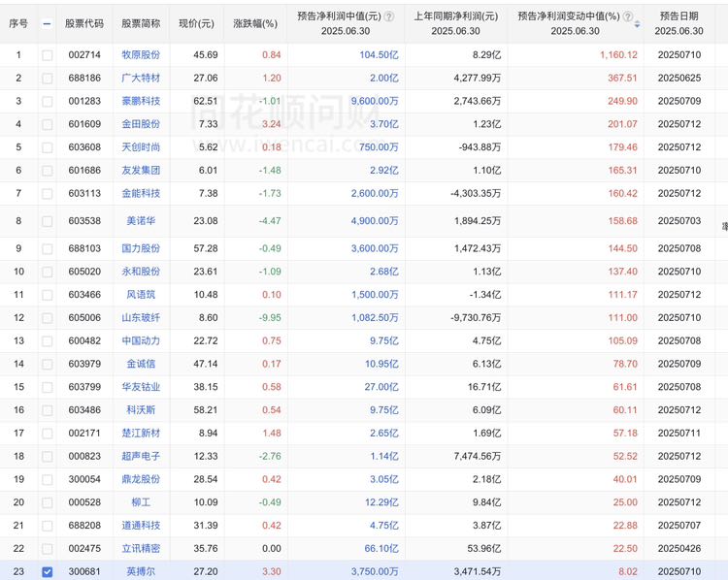Toggle the select-all box in the header
Viewport: 728px width, 580px height.
pos(47,23)
